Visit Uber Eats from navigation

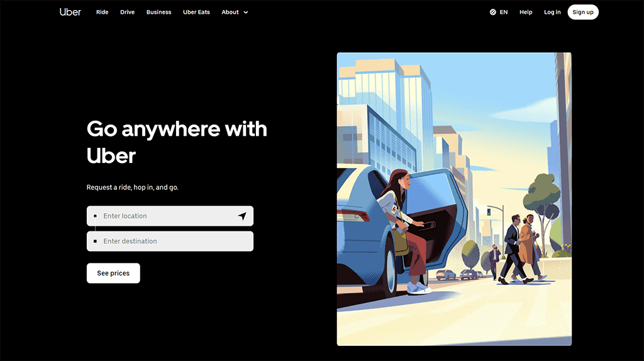(196, 13)
